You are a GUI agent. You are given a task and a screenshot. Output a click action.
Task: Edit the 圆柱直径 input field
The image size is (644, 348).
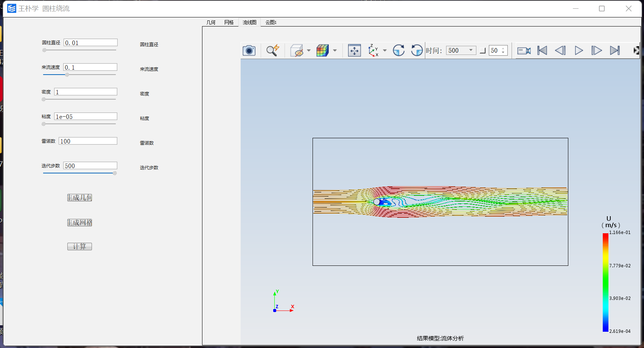point(90,43)
